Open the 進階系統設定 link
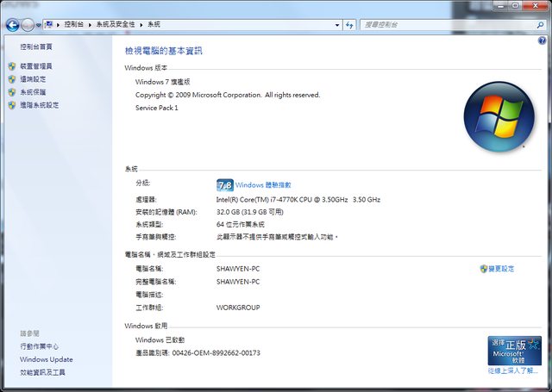Image resolution: width=552 pixels, height=392 pixels. tap(40, 105)
